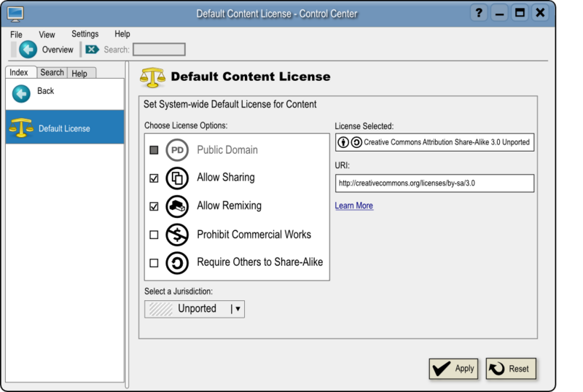Click the Allow Sharing copy icon

(177, 178)
